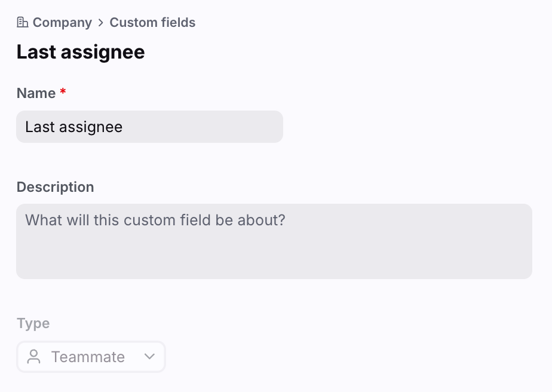Expand Type options via the chevron-down arrow
Screen dimensions: 552x392
pyautogui.click(x=149, y=357)
